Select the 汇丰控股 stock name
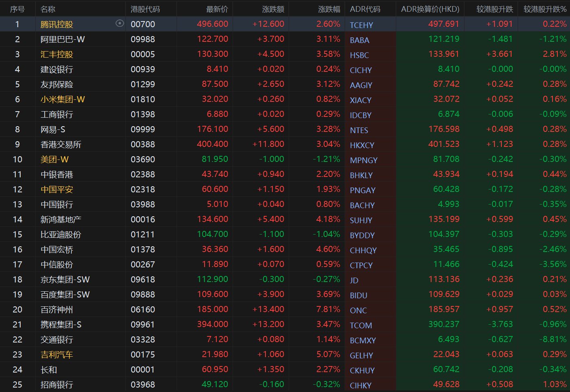Viewport: 570px width, 392px height. 57,54
